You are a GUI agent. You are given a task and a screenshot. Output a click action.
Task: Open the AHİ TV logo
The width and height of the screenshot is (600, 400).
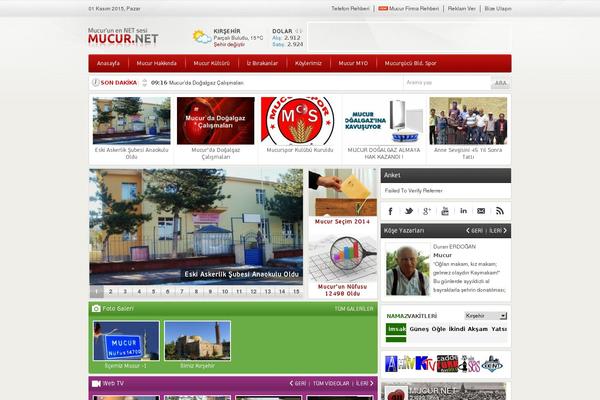click(399, 364)
